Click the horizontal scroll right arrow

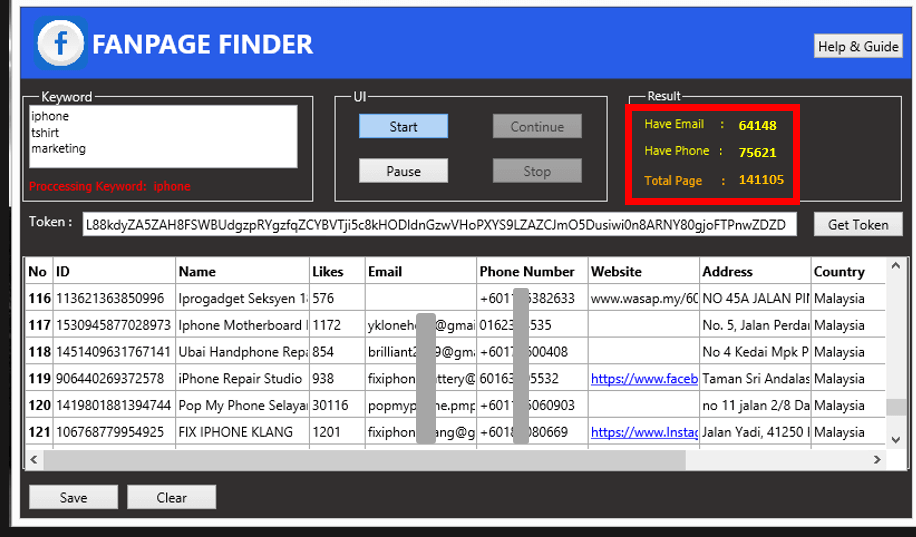(877, 460)
